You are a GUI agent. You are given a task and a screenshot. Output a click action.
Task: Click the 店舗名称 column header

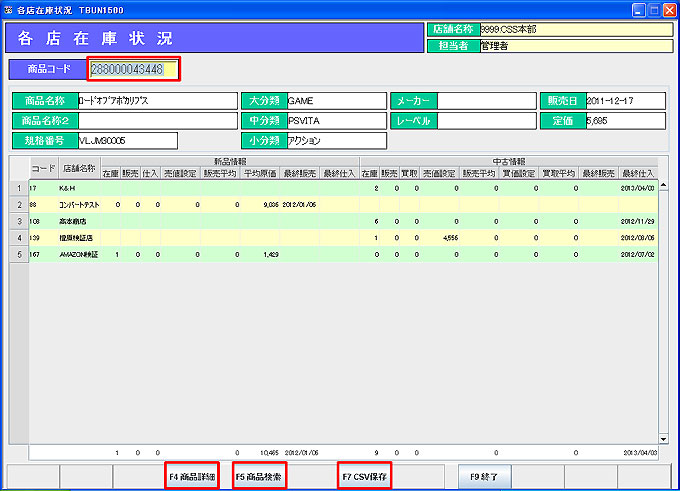[x=78, y=167]
